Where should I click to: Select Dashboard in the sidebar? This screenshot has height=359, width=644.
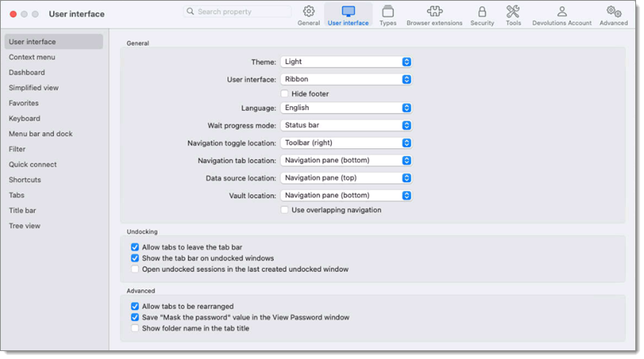pos(27,72)
